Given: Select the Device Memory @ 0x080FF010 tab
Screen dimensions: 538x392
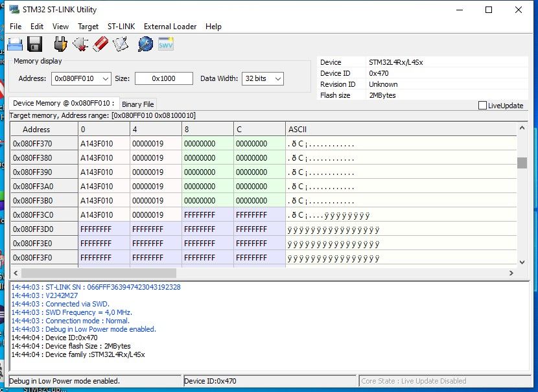Looking at the screenshot, I should (x=64, y=103).
